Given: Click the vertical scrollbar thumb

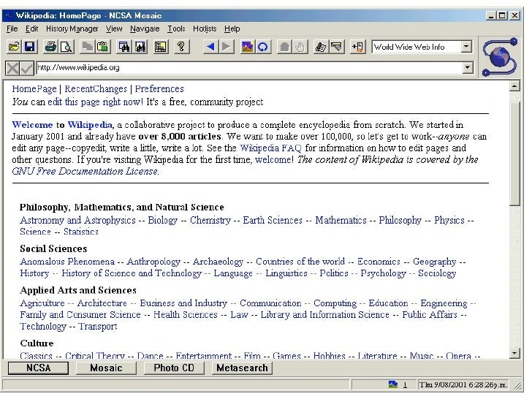Looking at the screenshot, I should (x=514, y=153).
